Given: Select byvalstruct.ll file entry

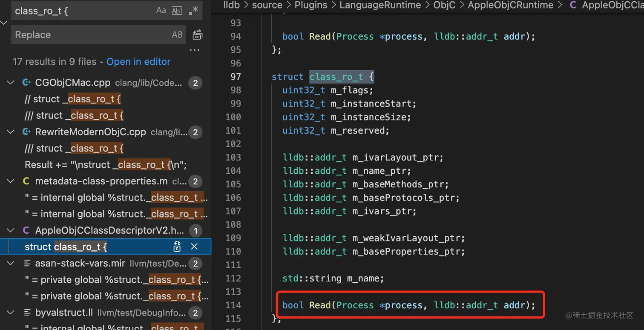Looking at the screenshot, I should click(x=105, y=313).
